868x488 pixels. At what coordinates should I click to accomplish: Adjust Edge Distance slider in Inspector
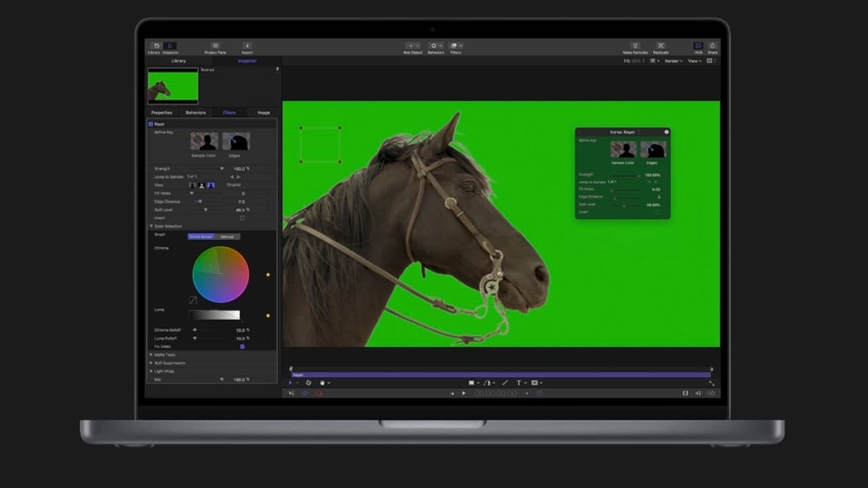coord(199,201)
